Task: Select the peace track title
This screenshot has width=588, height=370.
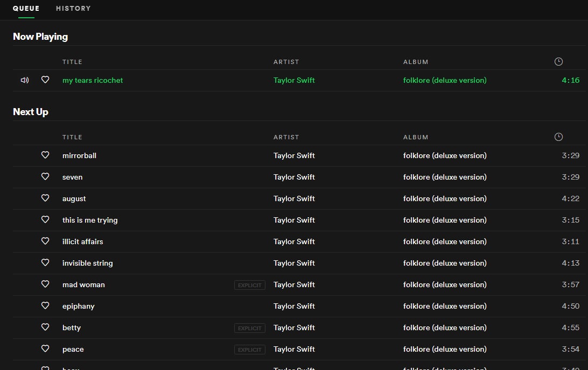Action: pyautogui.click(x=73, y=350)
